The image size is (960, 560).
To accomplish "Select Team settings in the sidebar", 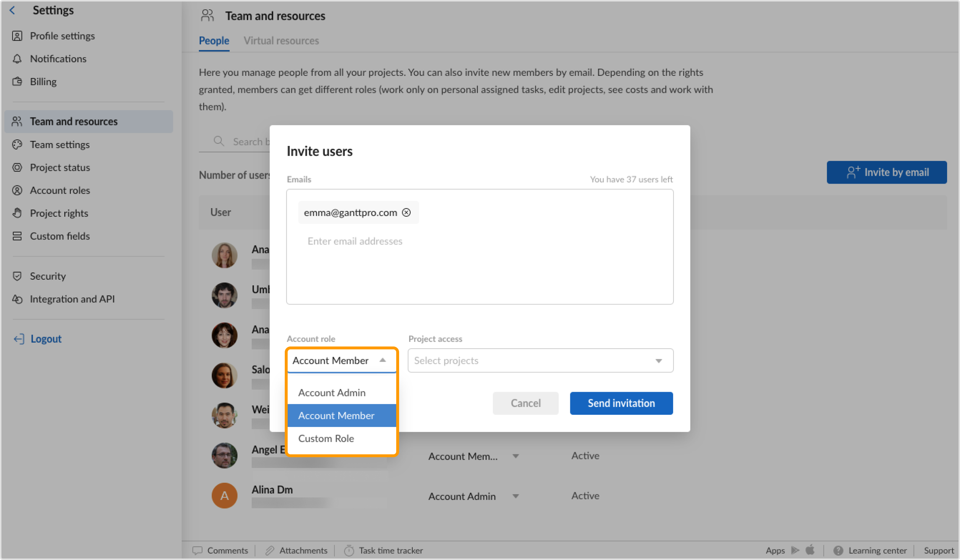I will pyautogui.click(x=59, y=144).
